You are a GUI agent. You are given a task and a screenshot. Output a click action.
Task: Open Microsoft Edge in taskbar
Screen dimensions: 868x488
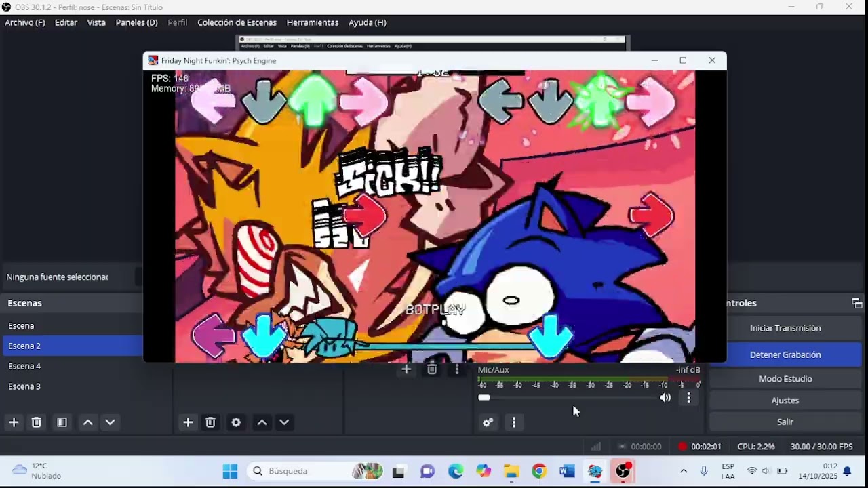pos(455,471)
